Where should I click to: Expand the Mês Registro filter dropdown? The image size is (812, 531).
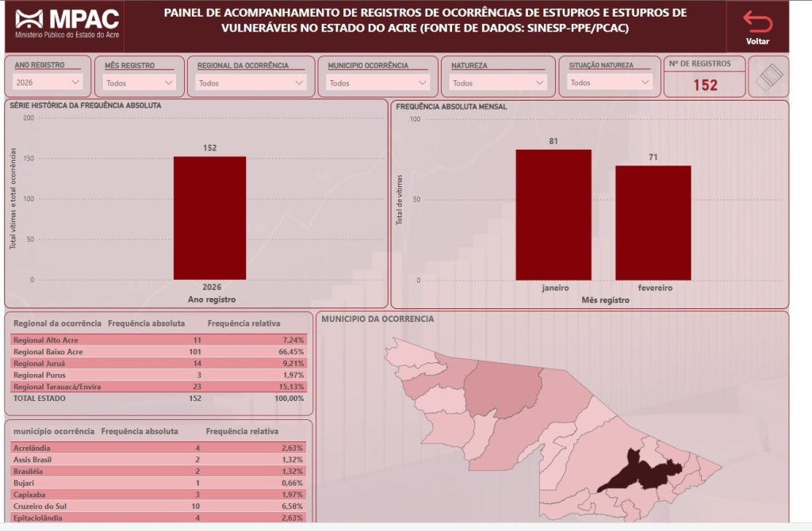tap(140, 82)
